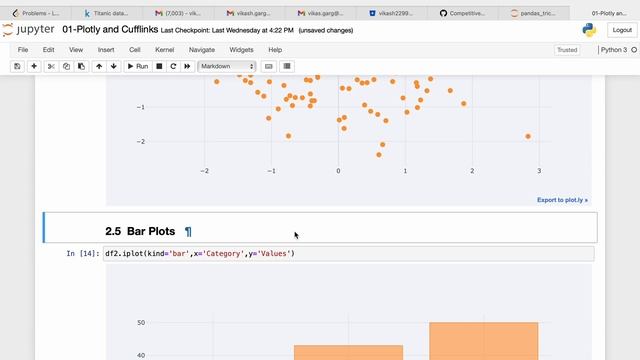Switch to the vikas.garg@ Gmail tab
Image resolution: width=640 pixels, height=360 pixels.
click(x=320, y=13)
